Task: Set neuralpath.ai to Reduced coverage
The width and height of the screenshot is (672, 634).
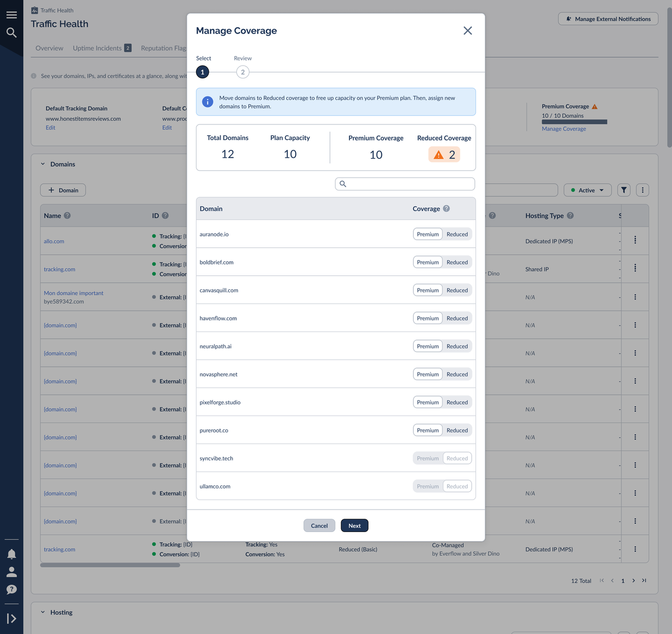Action: coord(457,346)
